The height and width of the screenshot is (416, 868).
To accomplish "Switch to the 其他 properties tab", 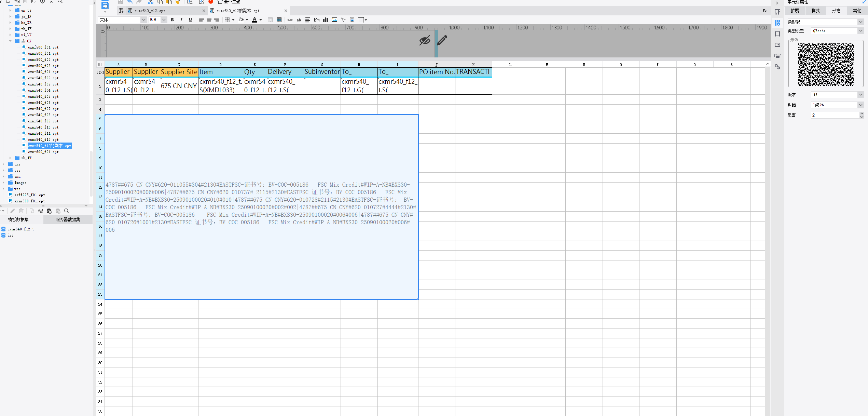I will point(857,11).
